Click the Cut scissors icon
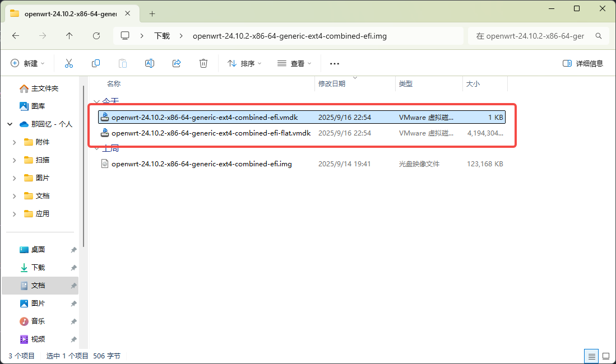Viewport: 616px width, 364px height. [x=69, y=63]
